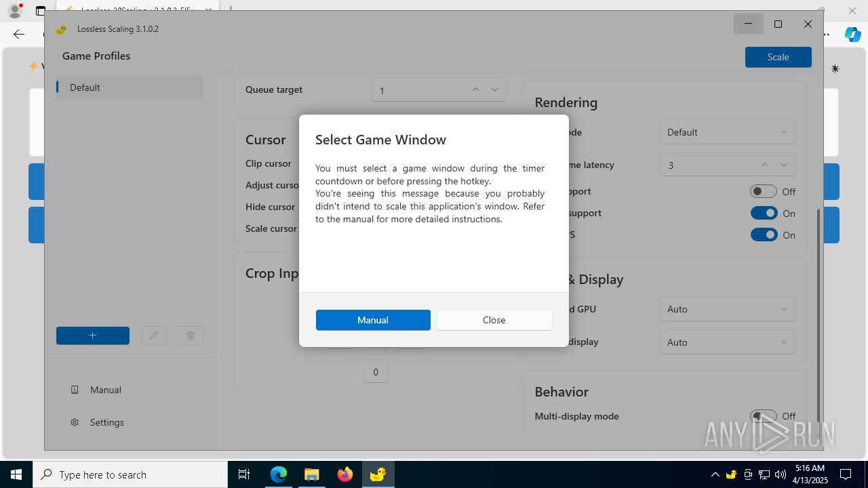Launch Firefox from the taskbar

[x=345, y=474]
